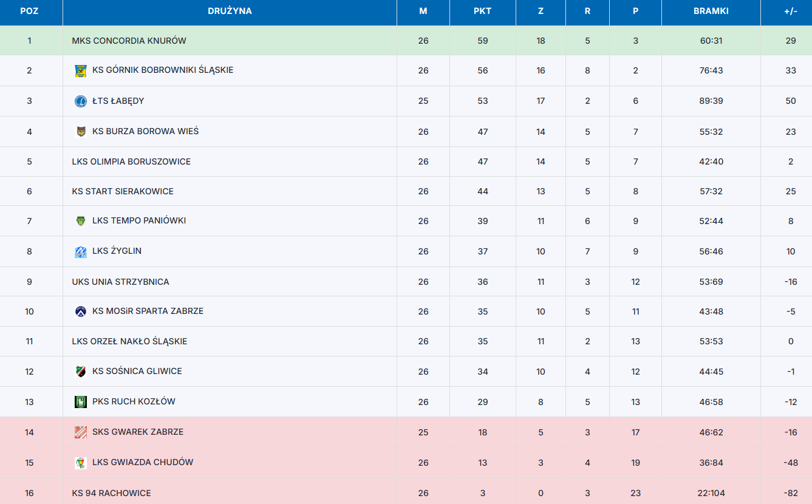Click the PKS Ruch Kozłów logo
This screenshot has width=812, height=504.
81,402
